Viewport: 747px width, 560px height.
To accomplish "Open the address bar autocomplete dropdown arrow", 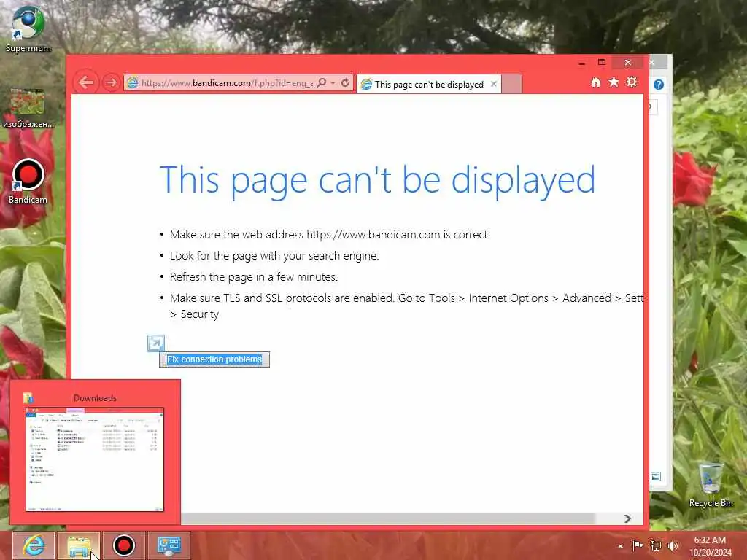I will tap(333, 83).
